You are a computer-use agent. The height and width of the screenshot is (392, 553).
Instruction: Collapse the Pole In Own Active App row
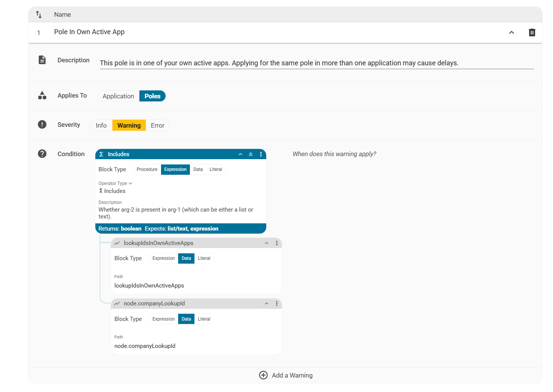512,33
